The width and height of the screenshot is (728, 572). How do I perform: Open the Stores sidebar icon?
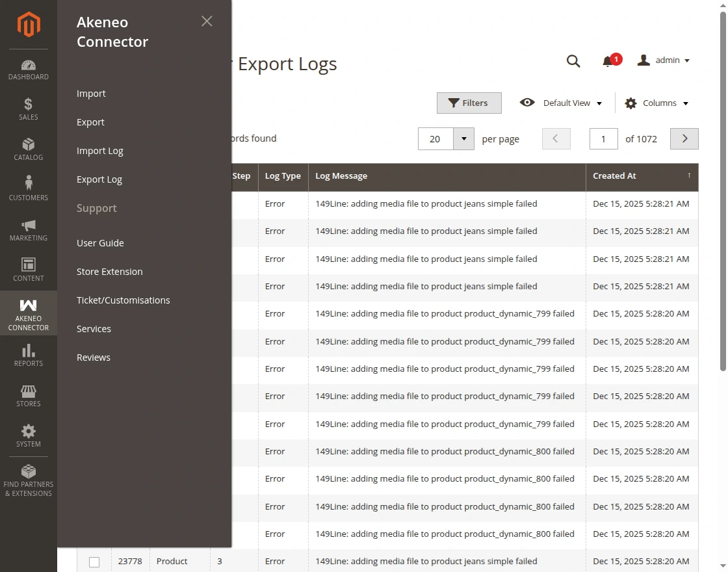click(x=28, y=395)
